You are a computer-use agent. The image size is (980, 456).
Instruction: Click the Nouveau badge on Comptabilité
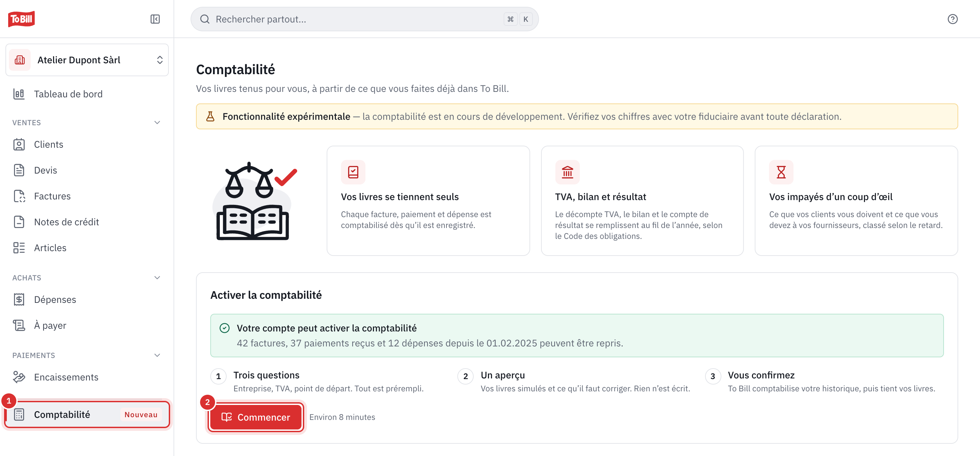coord(141,414)
